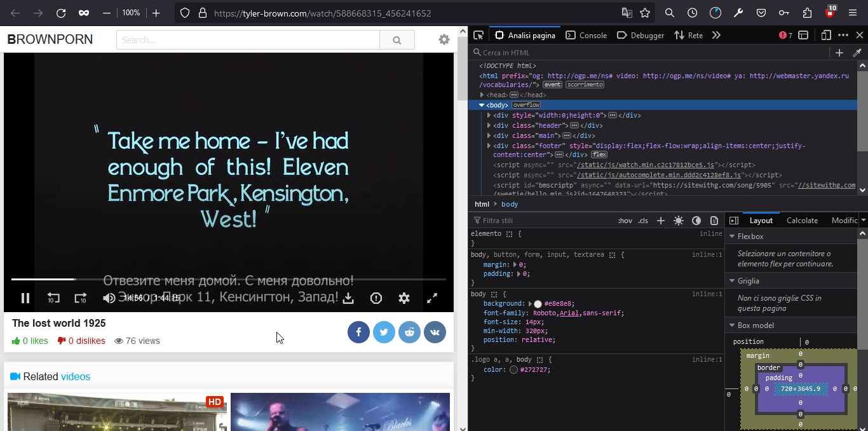Image resolution: width=868 pixels, height=431 pixels.
Task: Share video on Reddit
Action: pyautogui.click(x=409, y=332)
